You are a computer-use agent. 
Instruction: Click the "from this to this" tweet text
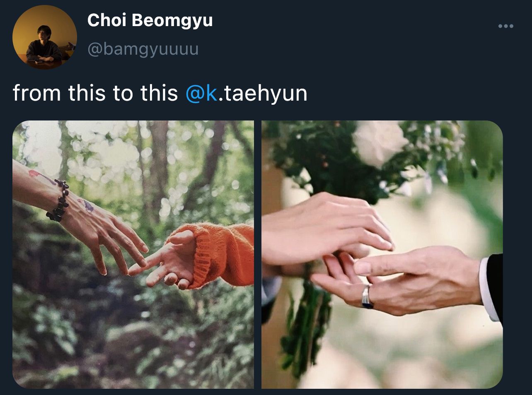coord(95,93)
